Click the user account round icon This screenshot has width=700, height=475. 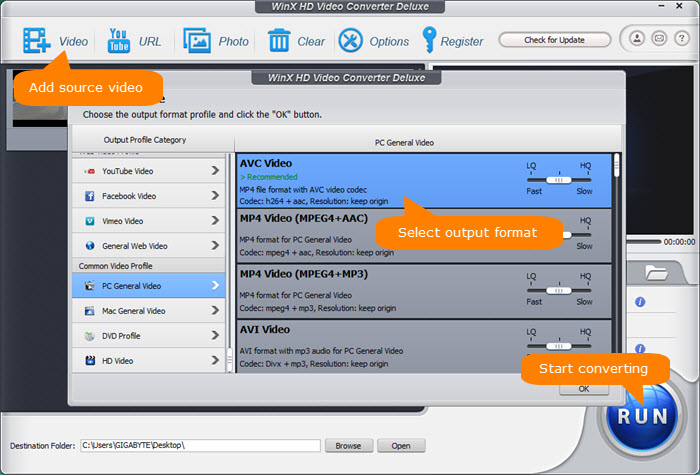(637, 38)
